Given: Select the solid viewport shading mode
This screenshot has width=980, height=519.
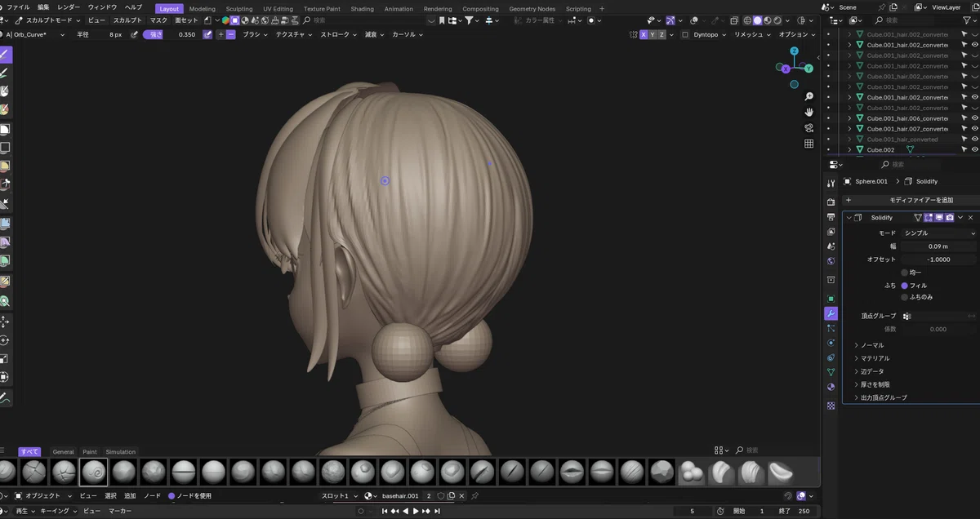Looking at the screenshot, I should pos(757,20).
